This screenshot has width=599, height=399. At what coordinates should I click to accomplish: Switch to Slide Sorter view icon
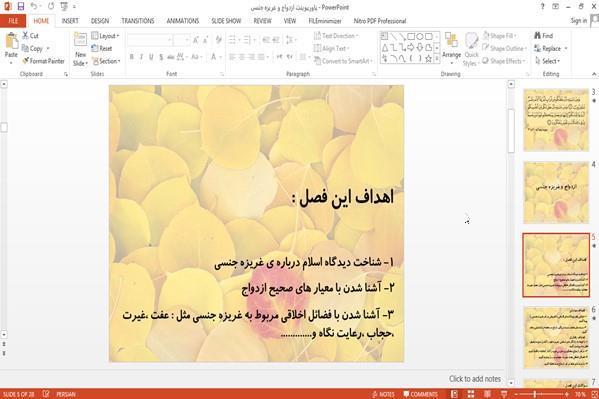coord(471,394)
